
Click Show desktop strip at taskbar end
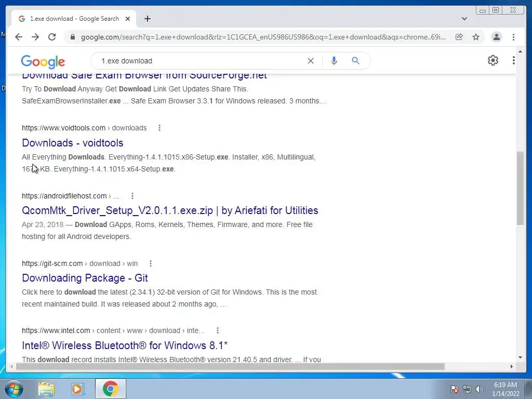tap(529, 389)
